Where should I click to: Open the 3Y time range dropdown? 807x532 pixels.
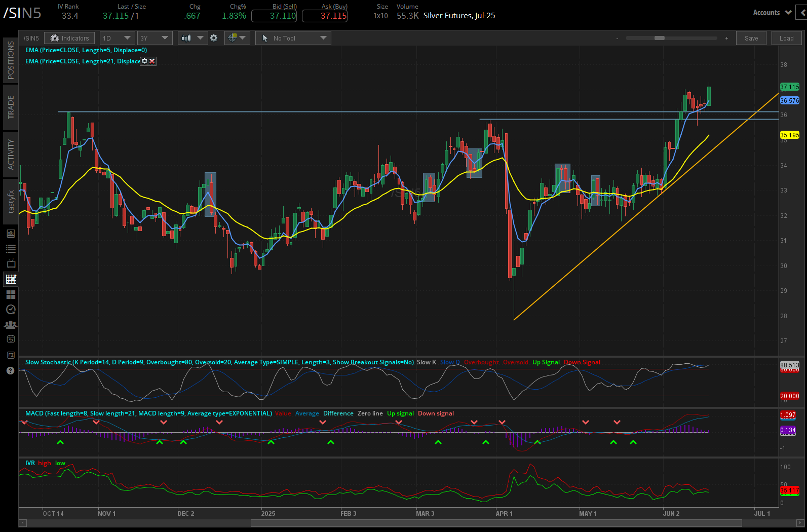click(x=155, y=38)
